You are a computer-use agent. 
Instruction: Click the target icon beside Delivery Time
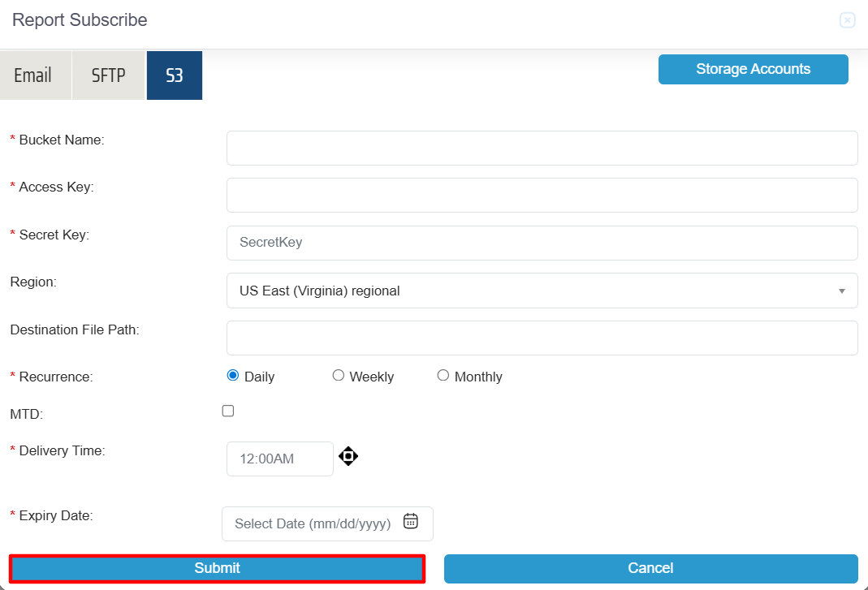click(x=348, y=456)
